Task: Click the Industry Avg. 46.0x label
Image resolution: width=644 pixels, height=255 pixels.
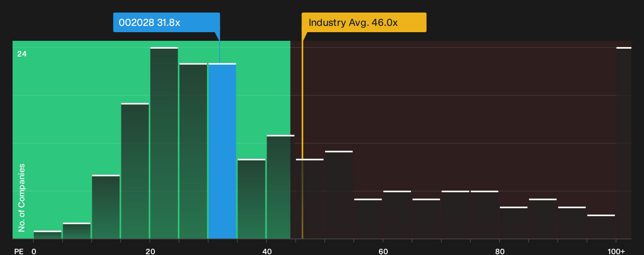Action: point(364,22)
